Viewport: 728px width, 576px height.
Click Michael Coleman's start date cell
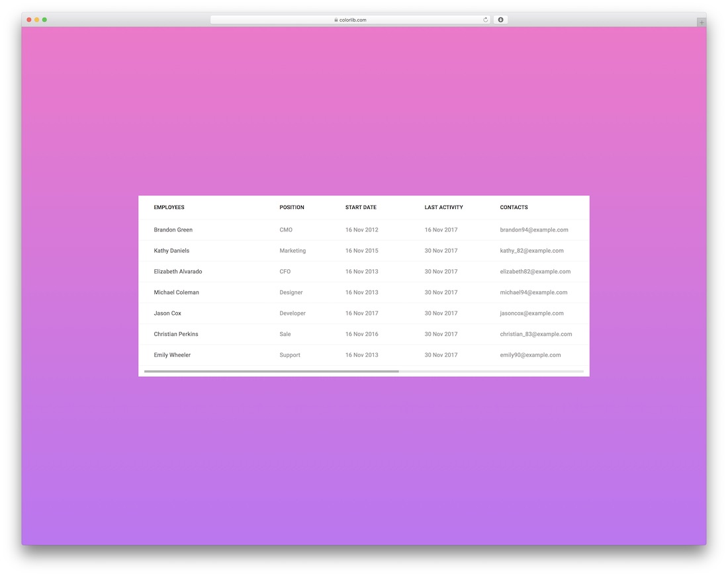pyautogui.click(x=361, y=293)
